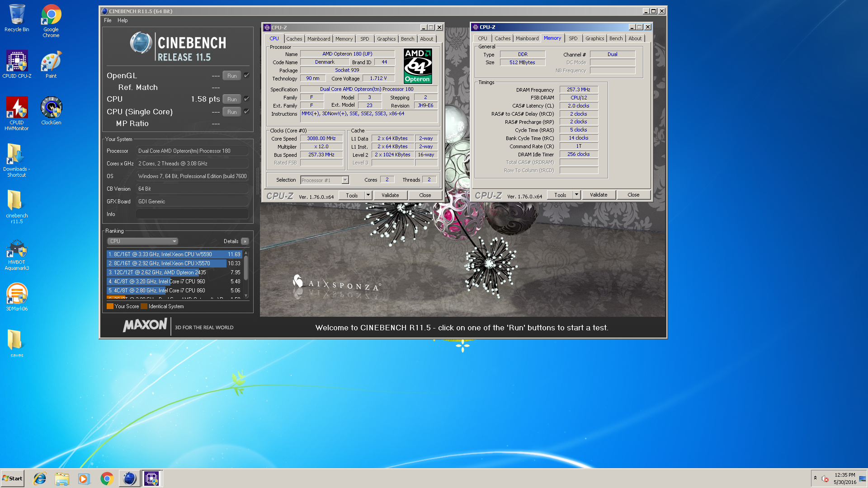Switch to CPU tab in right CPU-Z

tap(482, 38)
